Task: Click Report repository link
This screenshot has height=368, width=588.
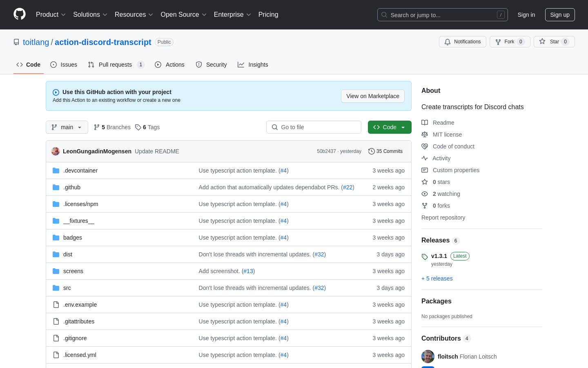Action: (443, 218)
